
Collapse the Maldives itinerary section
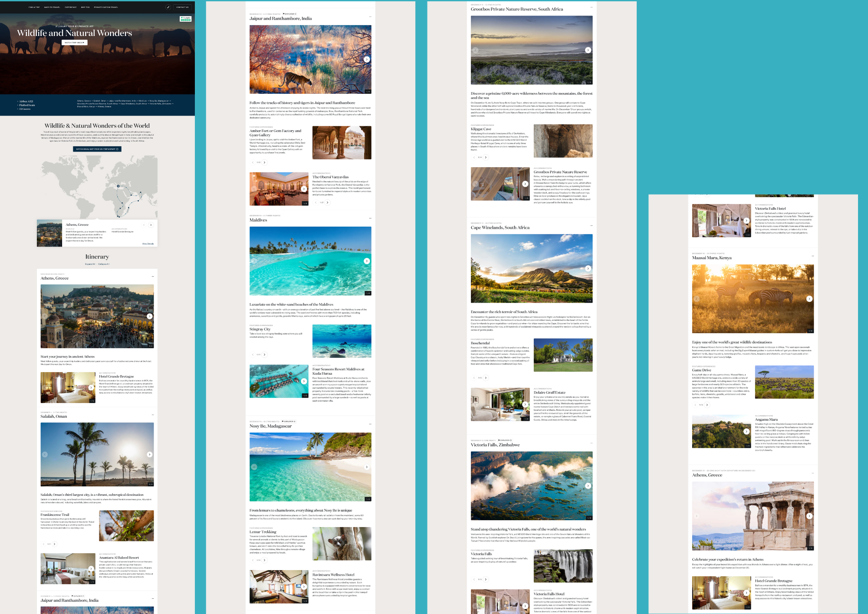coord(370,218)
